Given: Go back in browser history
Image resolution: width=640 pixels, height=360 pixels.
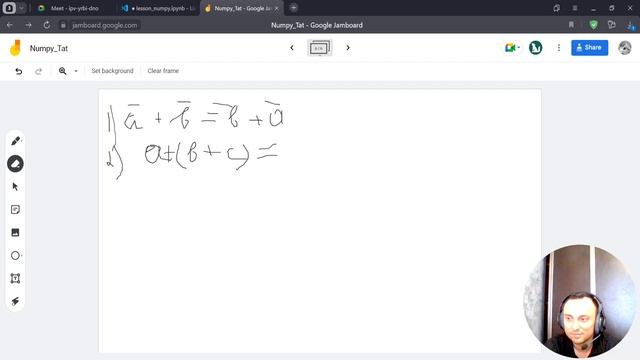Looking at the screenshot, I should (10, 25).
